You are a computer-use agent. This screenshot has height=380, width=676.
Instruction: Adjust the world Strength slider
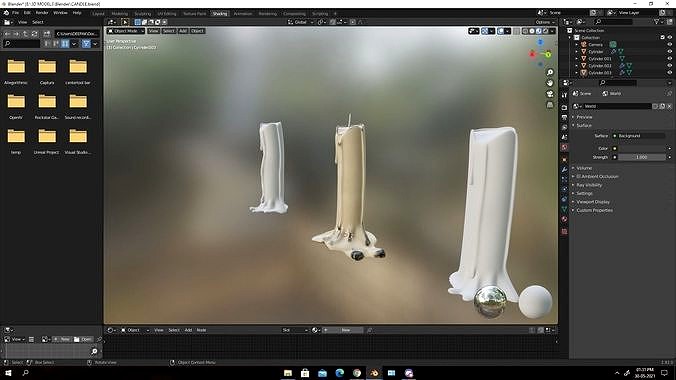pos(642,157)
